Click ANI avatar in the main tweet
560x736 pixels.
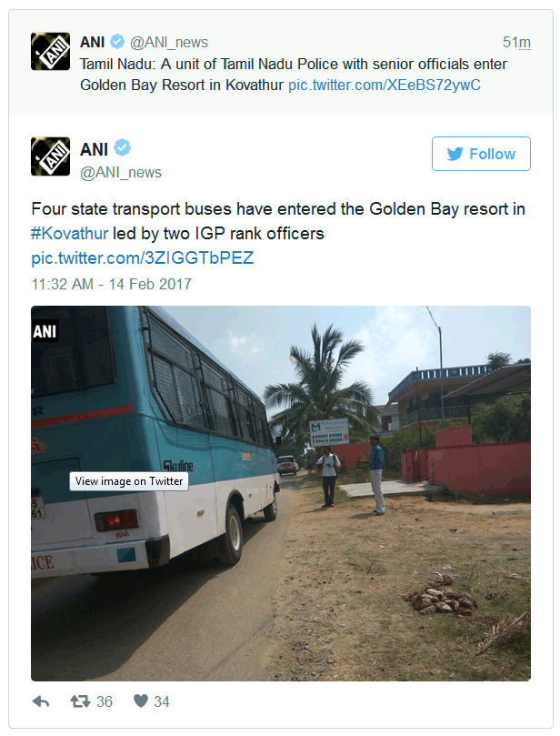pos(51,156)
